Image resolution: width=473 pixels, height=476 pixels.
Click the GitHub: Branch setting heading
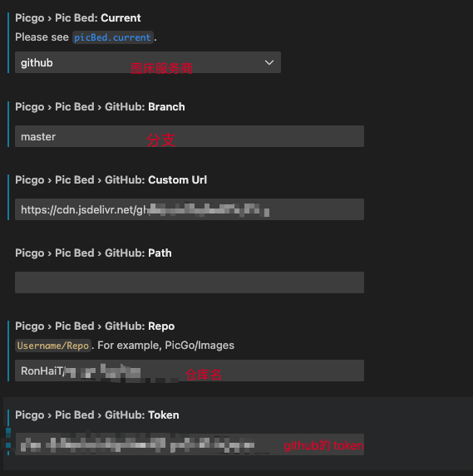[x=100, y=107]
